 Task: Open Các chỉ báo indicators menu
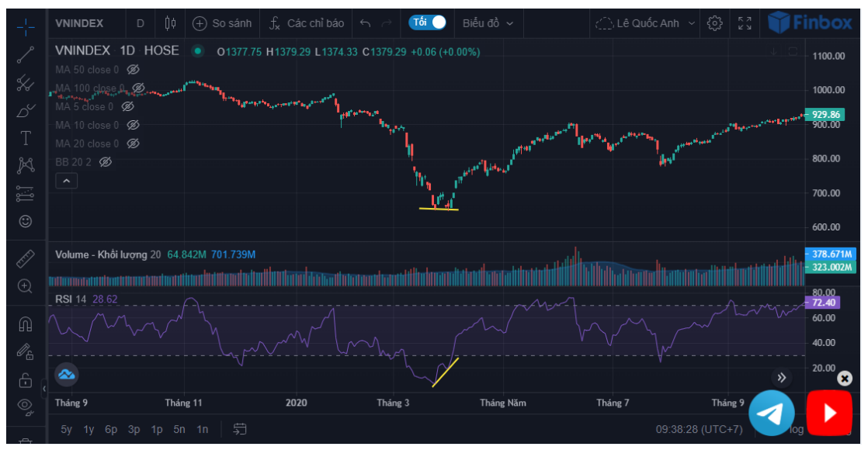tap(307, 23)
